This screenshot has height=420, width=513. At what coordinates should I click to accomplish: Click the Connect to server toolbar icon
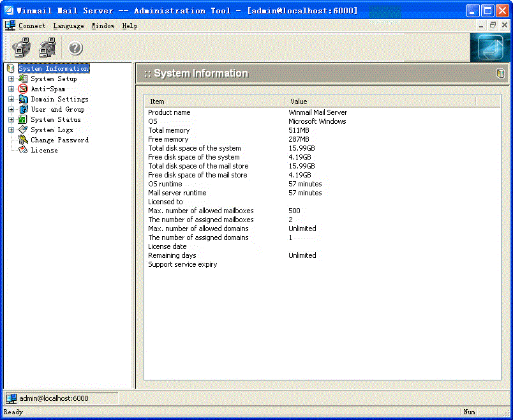(x=22, y=48)
